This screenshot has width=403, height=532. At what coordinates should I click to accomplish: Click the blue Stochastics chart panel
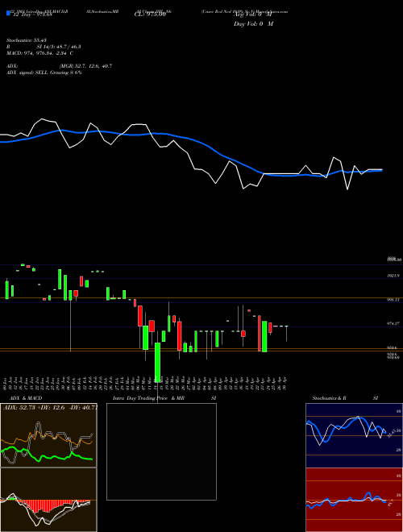pos(354,435)
